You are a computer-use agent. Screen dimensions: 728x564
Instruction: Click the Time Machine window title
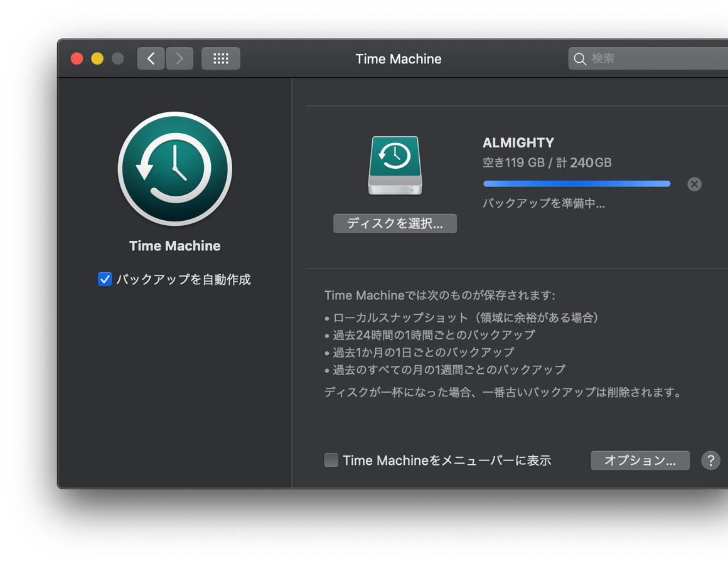[x=399, y=59]
